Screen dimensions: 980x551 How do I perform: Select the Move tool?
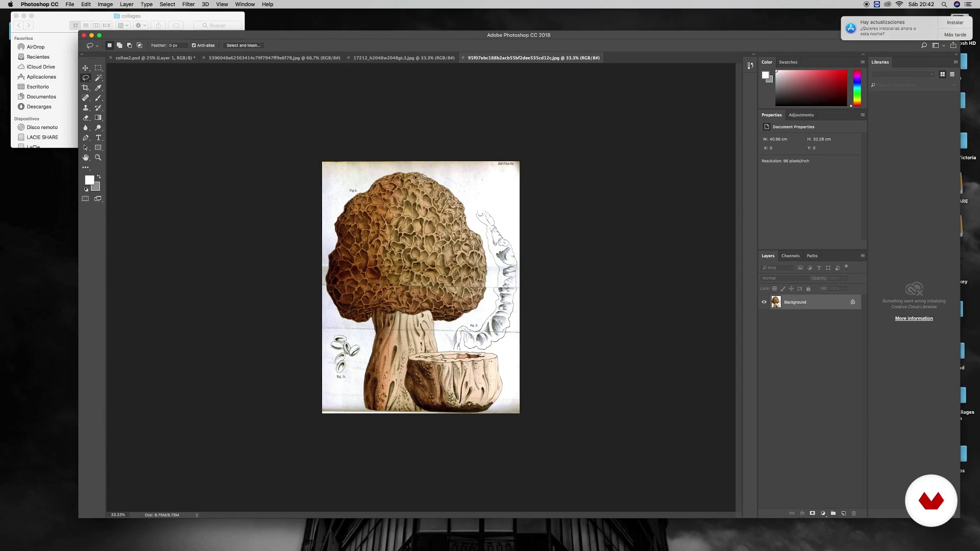[85, 68]
